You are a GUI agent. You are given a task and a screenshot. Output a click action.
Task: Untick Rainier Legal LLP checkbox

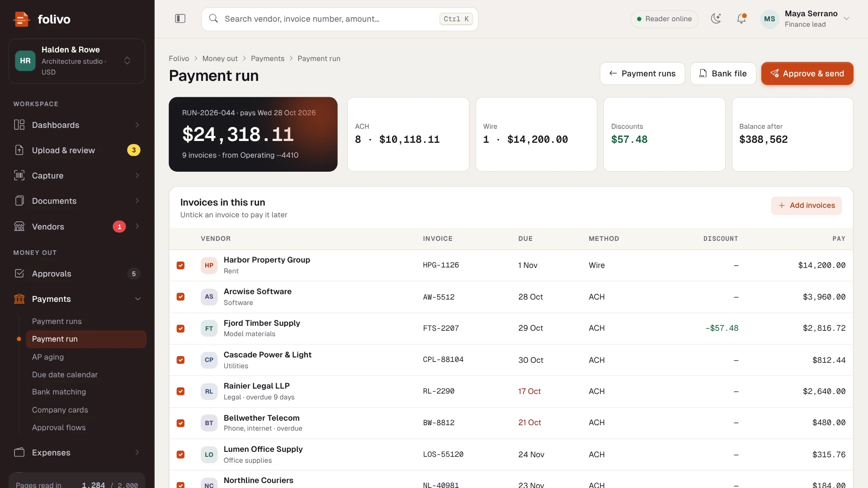pyautogui.click(x=180, y=391)
